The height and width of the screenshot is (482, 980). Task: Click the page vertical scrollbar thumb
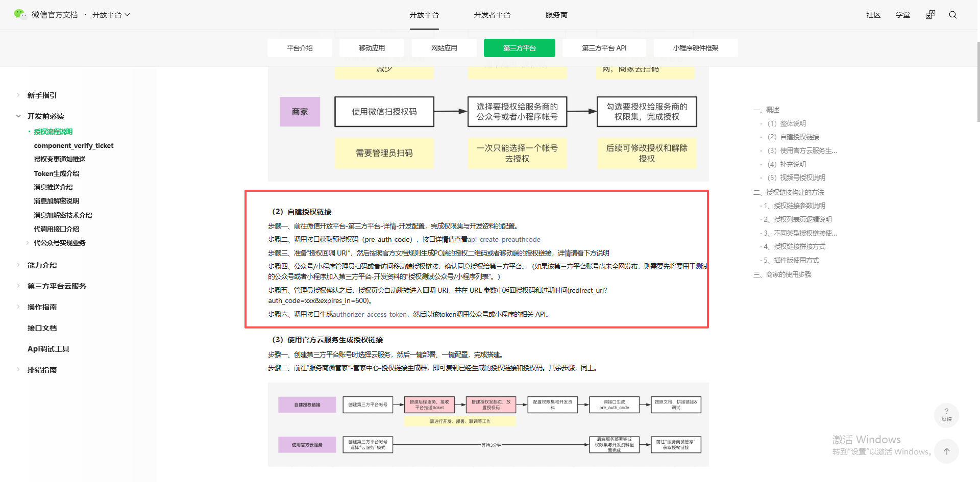click(978, 82)
